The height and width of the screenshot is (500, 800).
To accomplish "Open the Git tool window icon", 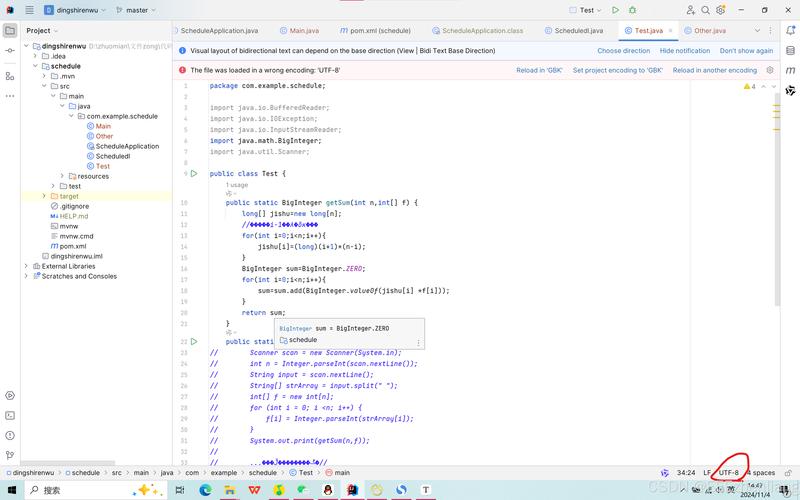I will pos(10,455).
